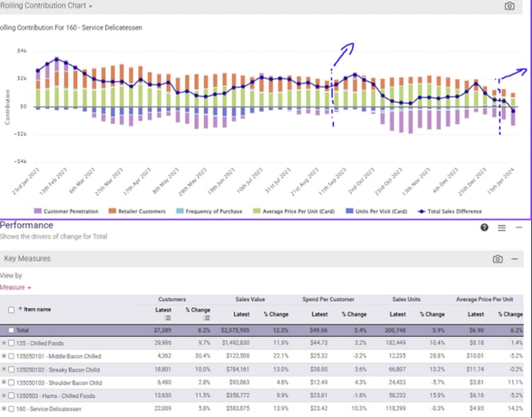Collapse the Performance panel with minus icon
The height and width of the screenshot is (418, 532).
point(517,228)
